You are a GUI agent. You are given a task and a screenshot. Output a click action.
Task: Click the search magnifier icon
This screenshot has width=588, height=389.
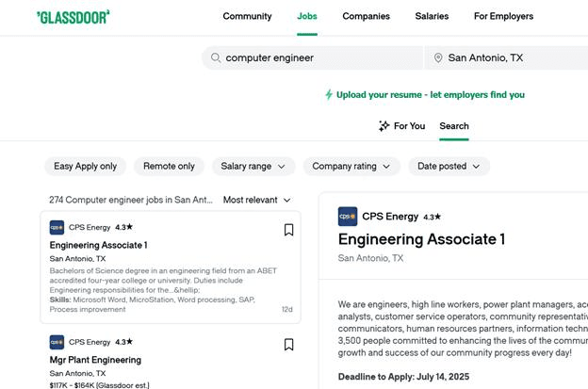coord(215,57)
